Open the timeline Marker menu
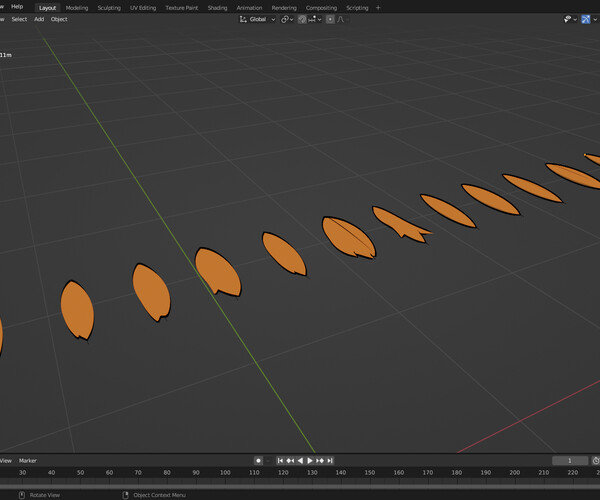The height and width of the screenshot is (500, 600). (28, 461)
